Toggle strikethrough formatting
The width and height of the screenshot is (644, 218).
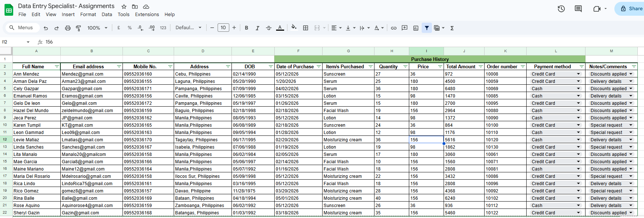point(268,28)
